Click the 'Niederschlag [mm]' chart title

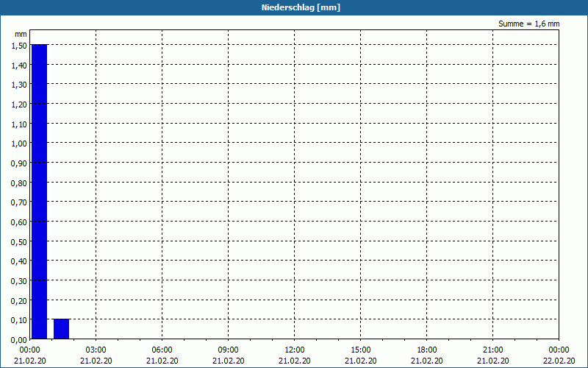(x=301, y=7)
